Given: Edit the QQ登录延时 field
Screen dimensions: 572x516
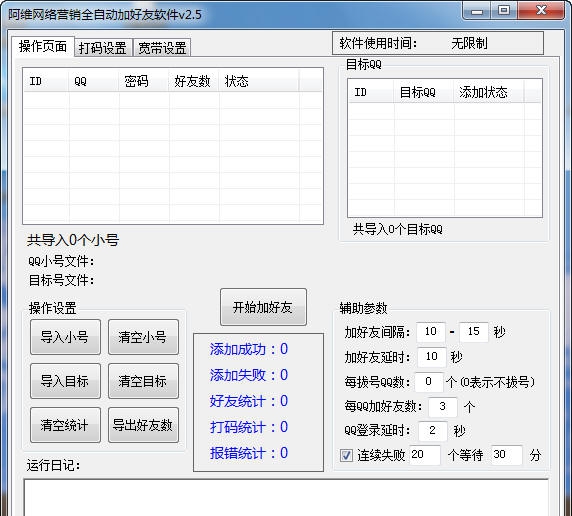Looking at the screenshot, I should 433,431.
